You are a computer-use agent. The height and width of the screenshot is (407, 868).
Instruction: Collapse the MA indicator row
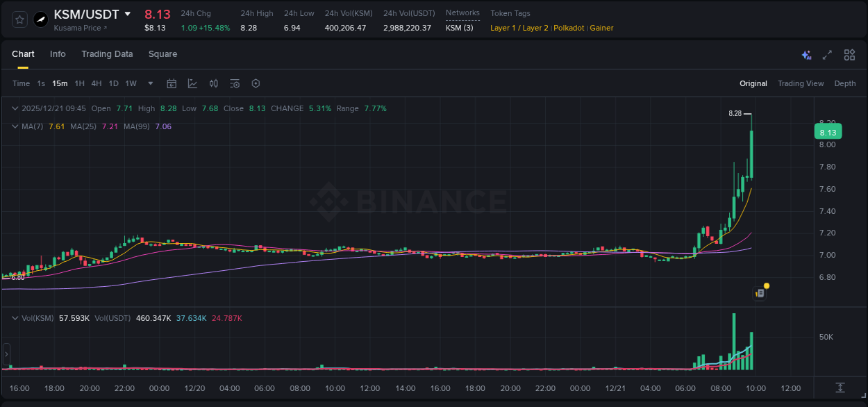click(x=14, y=126)
